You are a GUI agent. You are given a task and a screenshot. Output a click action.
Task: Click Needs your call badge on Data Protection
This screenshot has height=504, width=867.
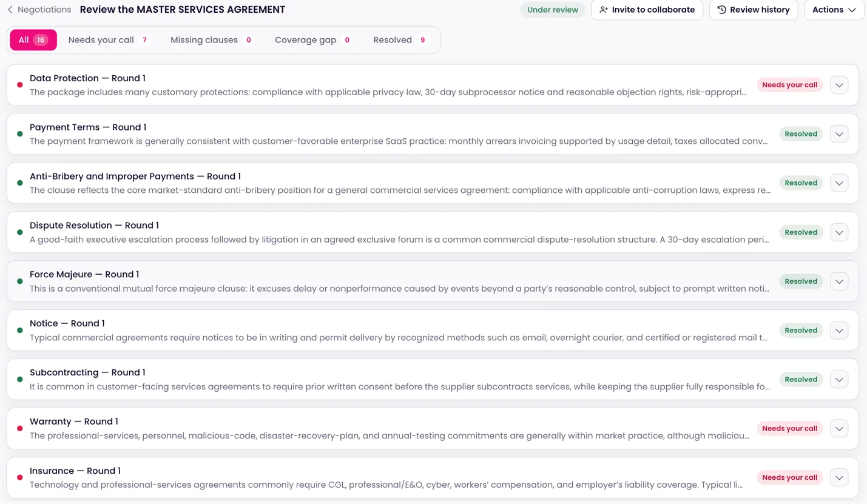pos(789,85)
